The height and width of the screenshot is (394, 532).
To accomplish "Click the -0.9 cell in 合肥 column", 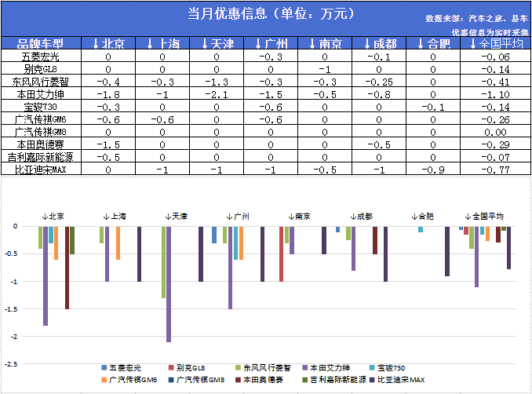I will click(433, 170).
